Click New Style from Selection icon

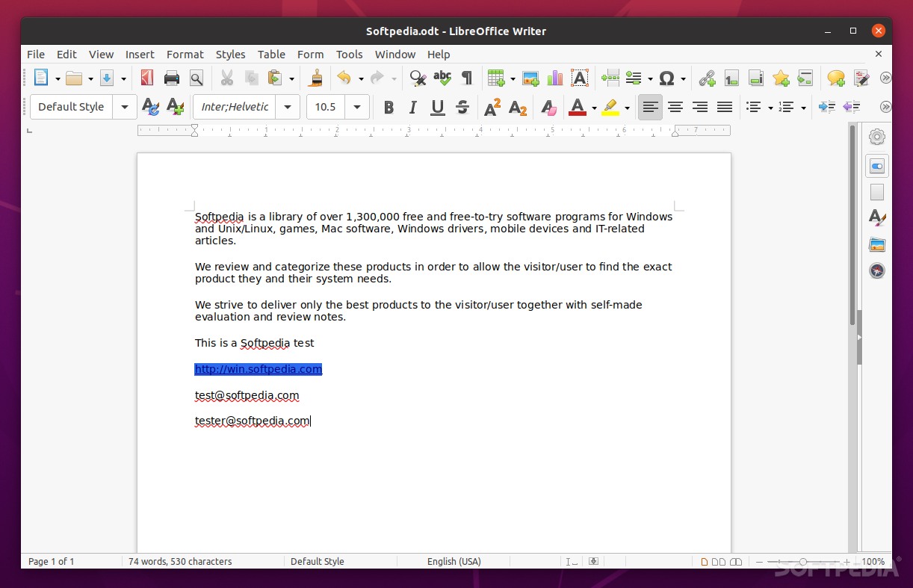tap(175, 107)
